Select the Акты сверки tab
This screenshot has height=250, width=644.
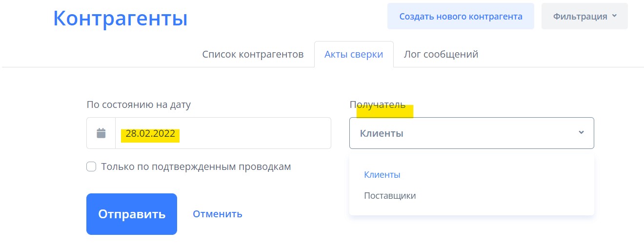click(354, 54)
